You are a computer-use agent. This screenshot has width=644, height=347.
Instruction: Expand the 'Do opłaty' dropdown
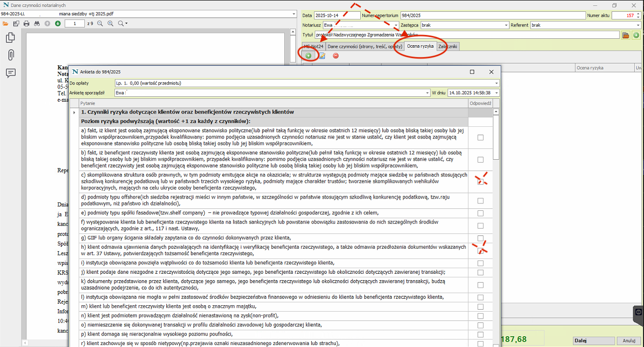496,83
